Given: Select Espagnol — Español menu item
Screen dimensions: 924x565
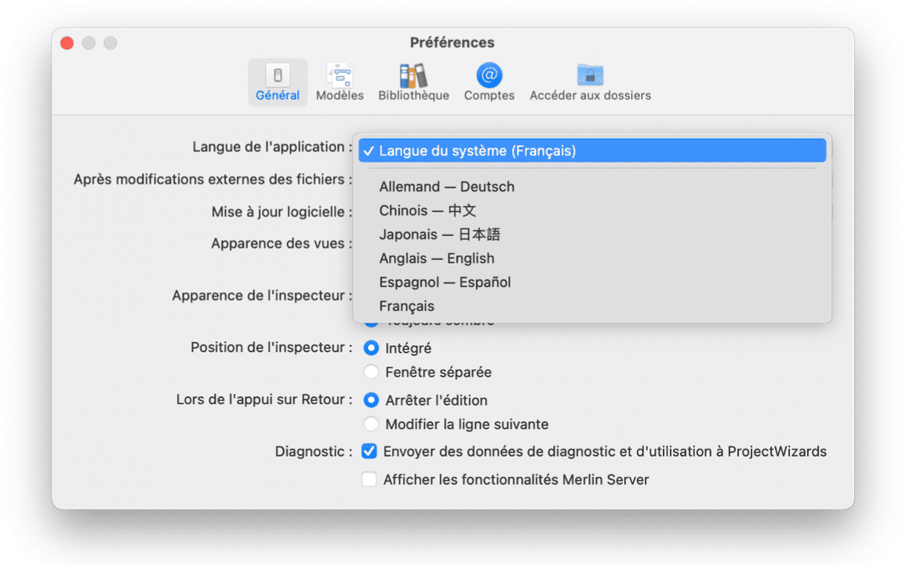Looking at the screenshot, I should pos(445,282).
